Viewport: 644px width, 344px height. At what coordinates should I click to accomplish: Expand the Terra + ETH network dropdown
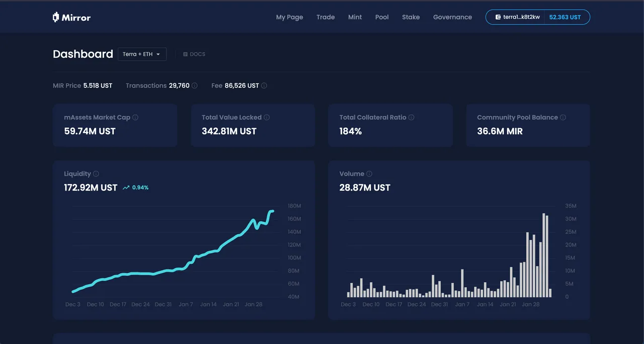pos(142,54)
